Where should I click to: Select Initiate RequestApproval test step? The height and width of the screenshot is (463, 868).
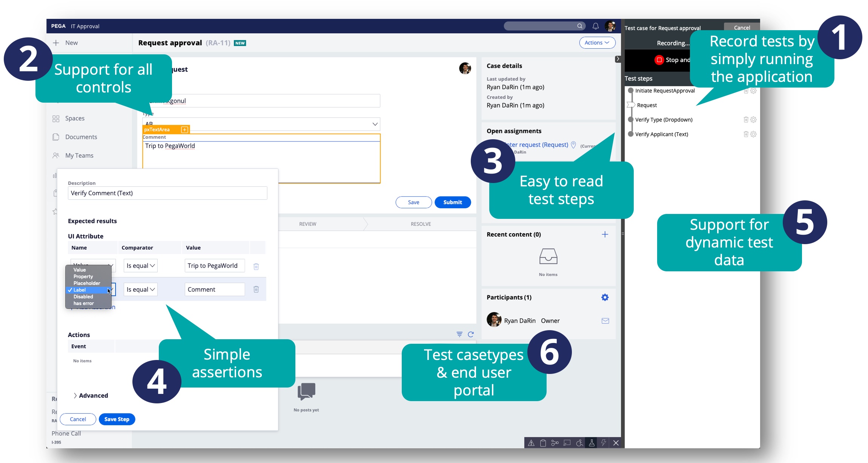click(665, 91)
